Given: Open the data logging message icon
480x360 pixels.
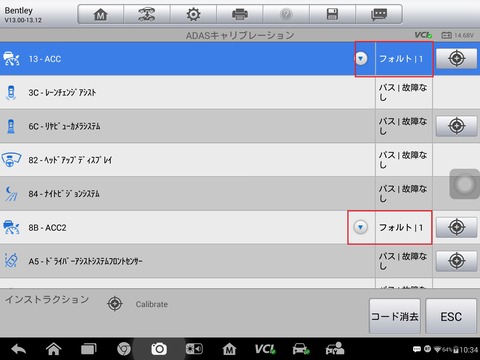Looking at the screenshot, I should (379, 14).
